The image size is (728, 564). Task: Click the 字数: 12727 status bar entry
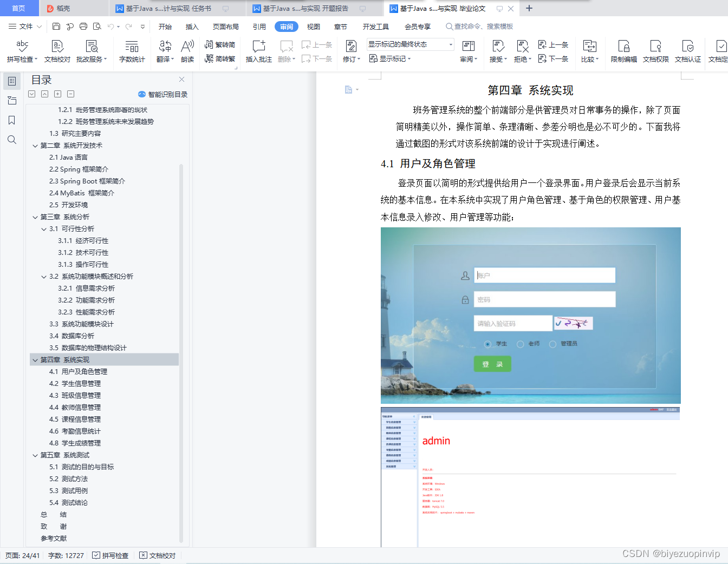point(66,555)
